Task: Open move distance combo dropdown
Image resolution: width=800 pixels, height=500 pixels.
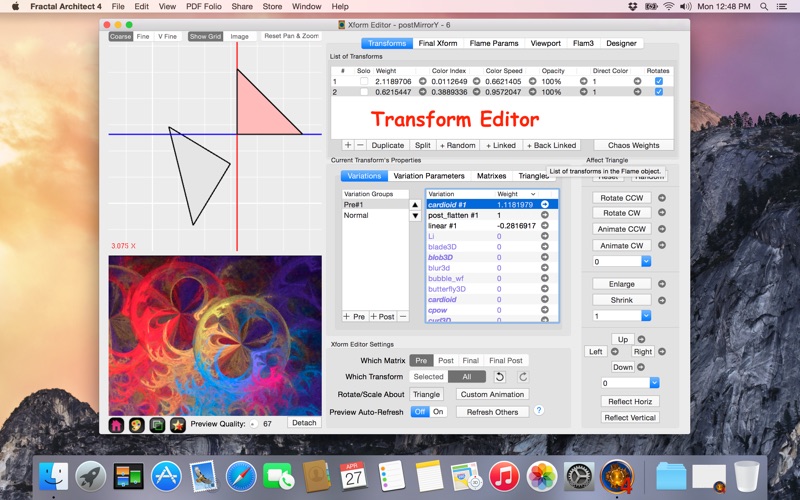Action: pyautogui.click(x=655, y=383)
